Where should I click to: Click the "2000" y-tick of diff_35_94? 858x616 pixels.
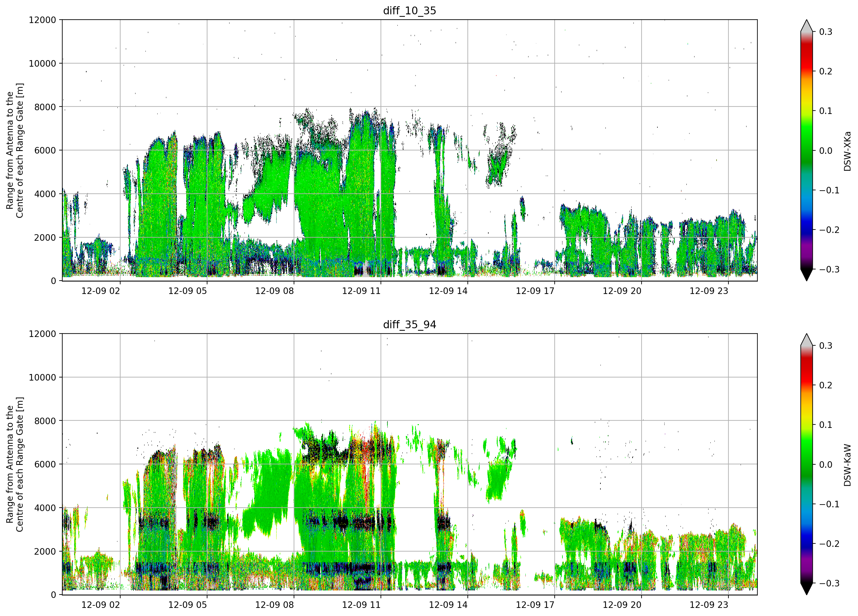[x=45, y=552]
